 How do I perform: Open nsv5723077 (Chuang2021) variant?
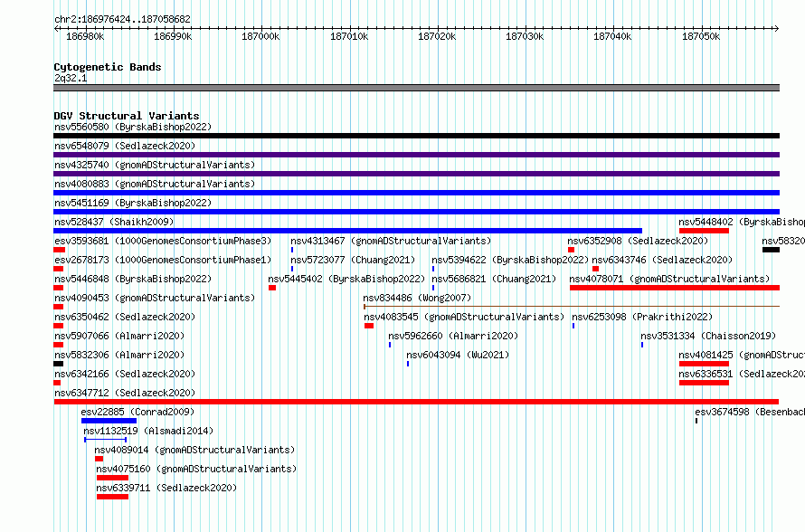coord(353,260)
